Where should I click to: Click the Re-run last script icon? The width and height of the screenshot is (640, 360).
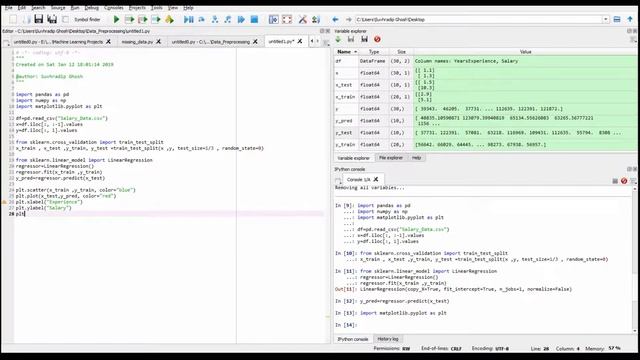point(169,19)
